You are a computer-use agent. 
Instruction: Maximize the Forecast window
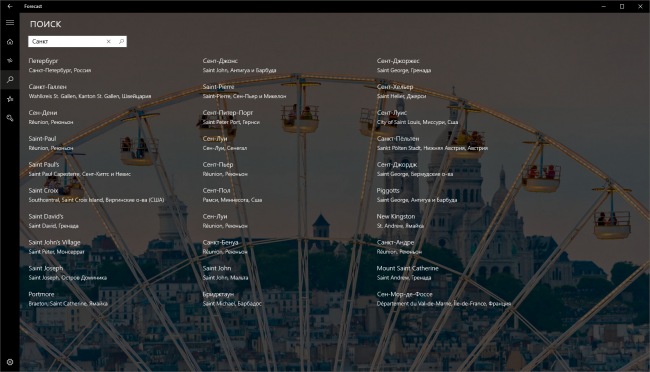[622, 6]
